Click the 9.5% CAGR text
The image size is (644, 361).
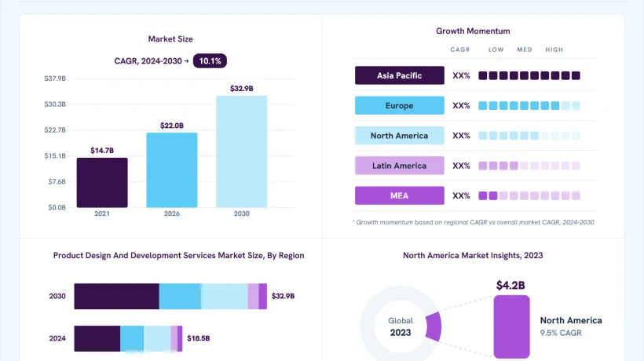coord(561,333)
